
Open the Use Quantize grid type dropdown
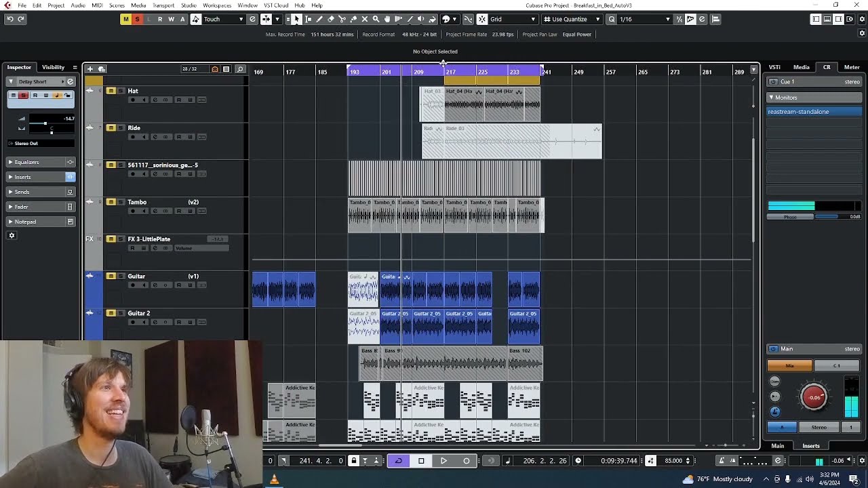(571, 19)
